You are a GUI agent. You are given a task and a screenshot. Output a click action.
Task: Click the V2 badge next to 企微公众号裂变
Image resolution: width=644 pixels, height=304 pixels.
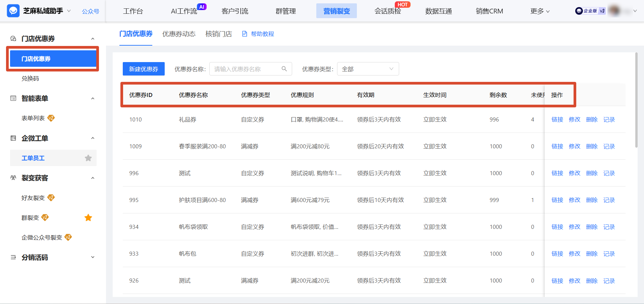[68, 237]
